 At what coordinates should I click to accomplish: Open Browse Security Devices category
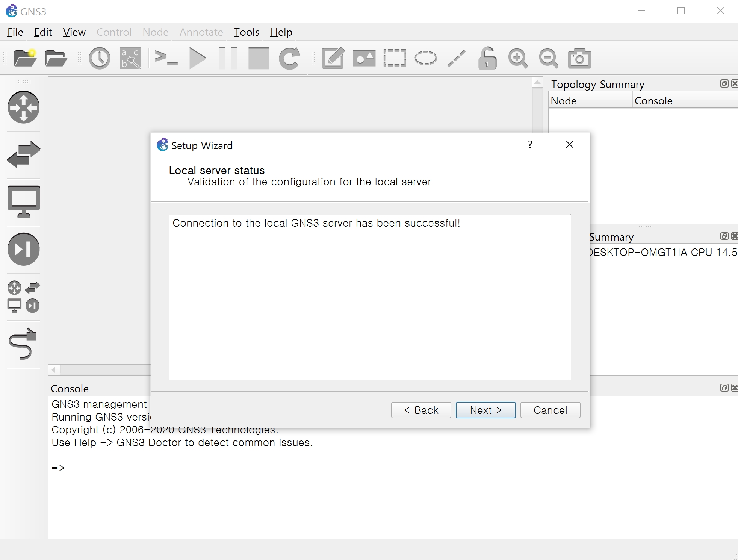coord(23,249)
